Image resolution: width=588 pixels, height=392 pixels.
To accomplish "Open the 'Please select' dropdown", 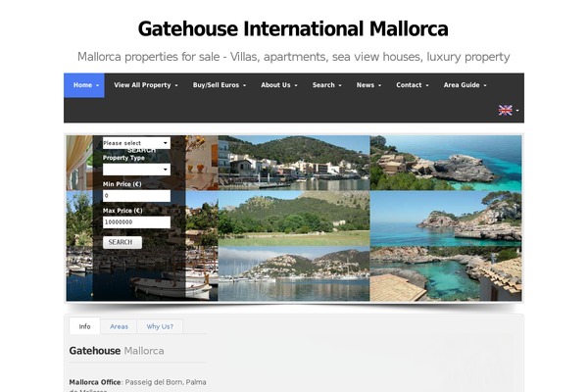I will pyautogui.click(x=136, y=143).
